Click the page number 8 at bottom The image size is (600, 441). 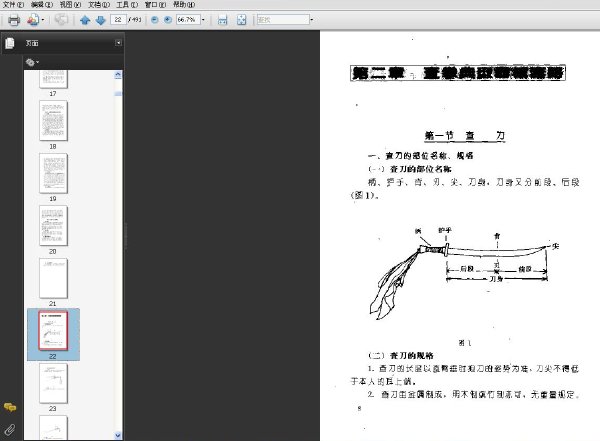click(x=359, y=408)
